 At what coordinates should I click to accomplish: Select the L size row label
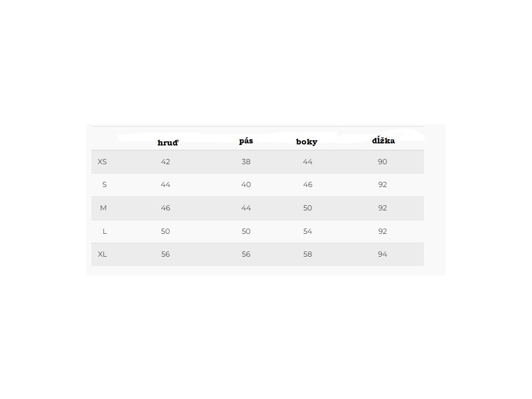pyautogui.click(x=104, y=231)
